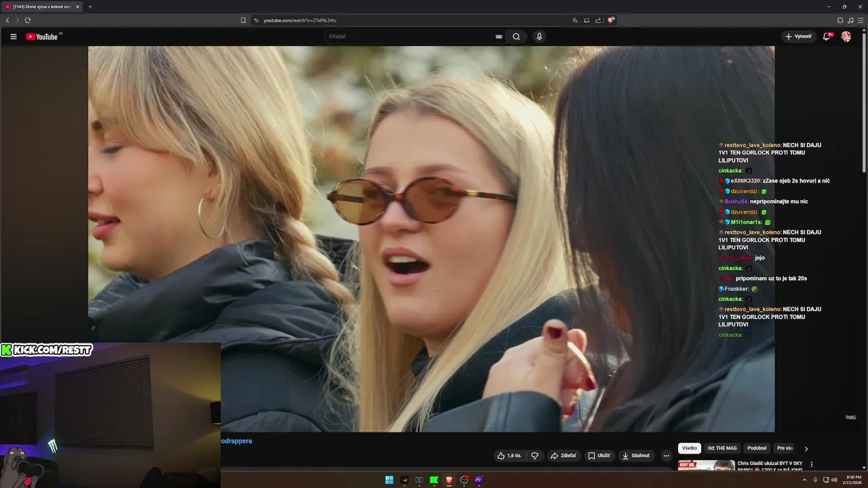The width and height of the screenshot is (868, 488).
Task: Click the share icon in address bar
Action: pos(598,20)
